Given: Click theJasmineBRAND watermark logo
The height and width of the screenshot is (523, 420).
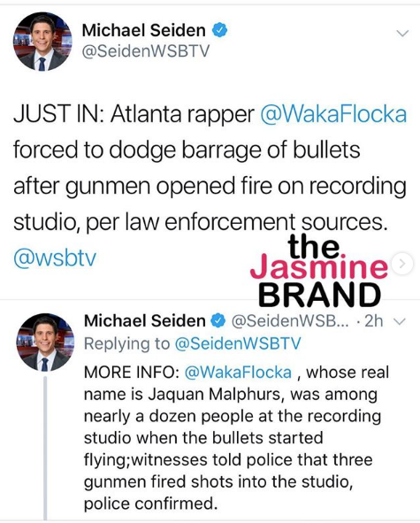Looking at the screenshot, I should [x=319, y=271].
